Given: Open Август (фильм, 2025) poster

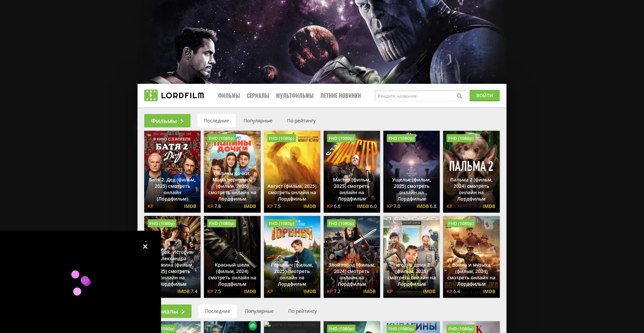Looking at the screenshot, I should pos(292,172).
